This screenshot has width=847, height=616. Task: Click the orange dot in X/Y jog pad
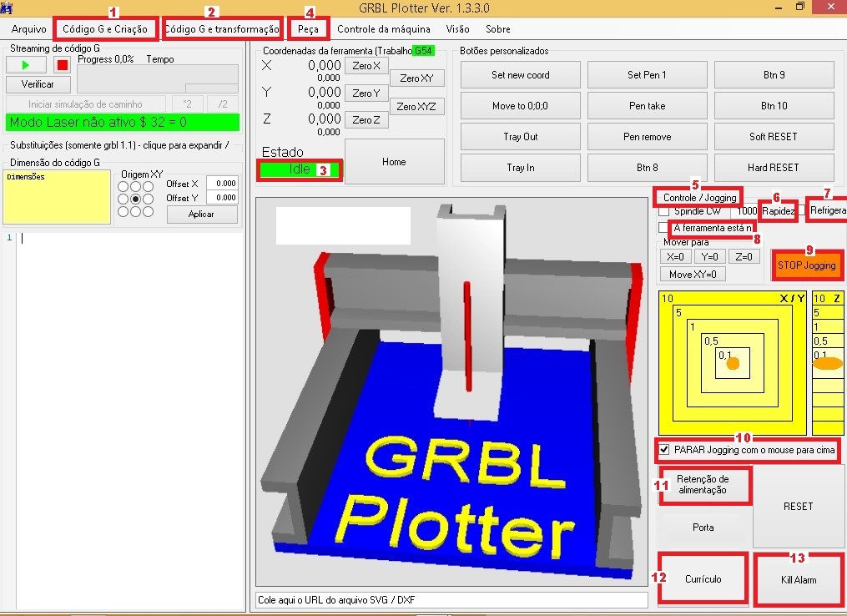733,364
